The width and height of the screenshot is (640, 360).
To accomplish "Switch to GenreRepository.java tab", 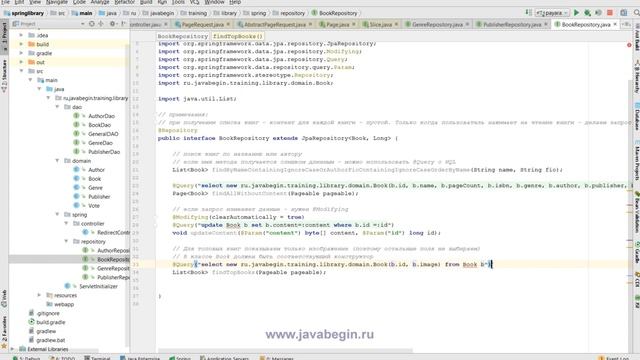I will pyautogui.click(x=437, y=24).
